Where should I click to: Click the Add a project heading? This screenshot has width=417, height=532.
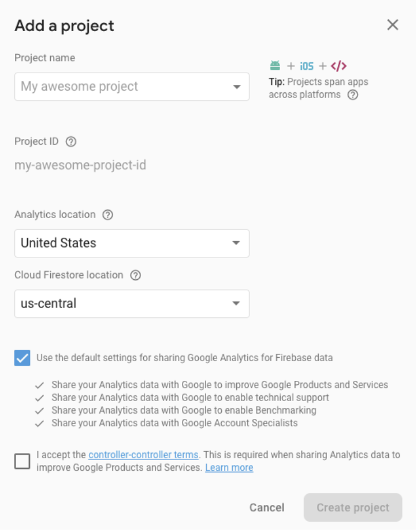(x=65, y=26)
